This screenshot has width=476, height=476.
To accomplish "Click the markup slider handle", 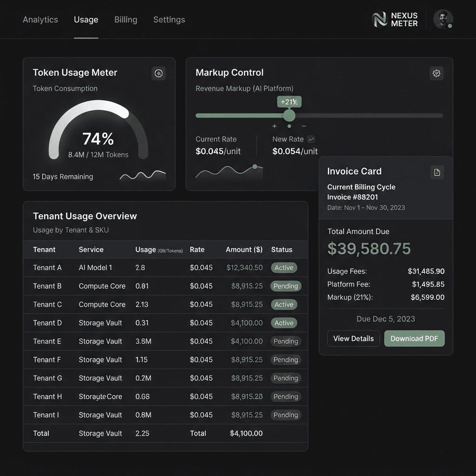I will (x=289, y=115).
